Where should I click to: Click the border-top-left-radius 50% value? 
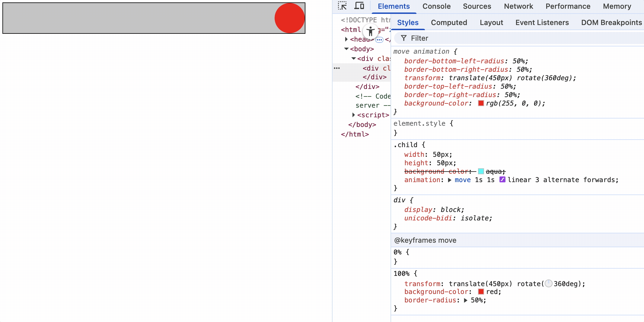506,87
